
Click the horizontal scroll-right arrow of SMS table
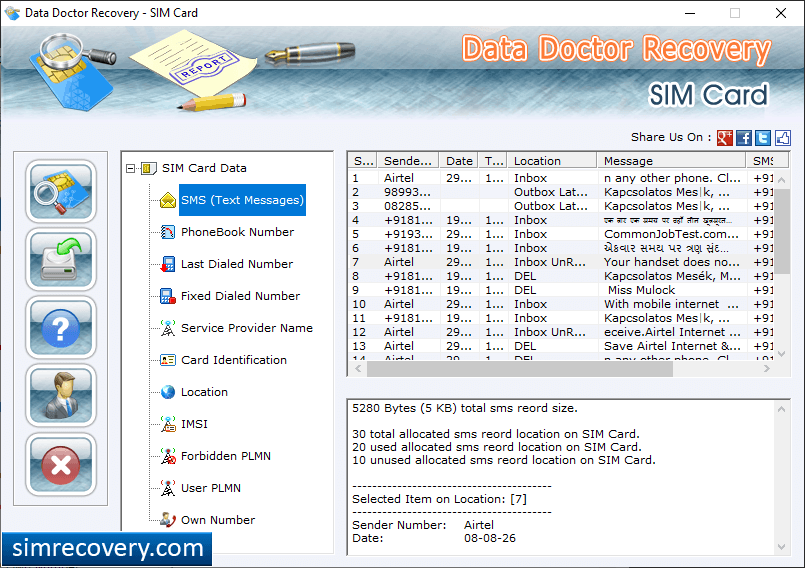[x=766, y=369]
